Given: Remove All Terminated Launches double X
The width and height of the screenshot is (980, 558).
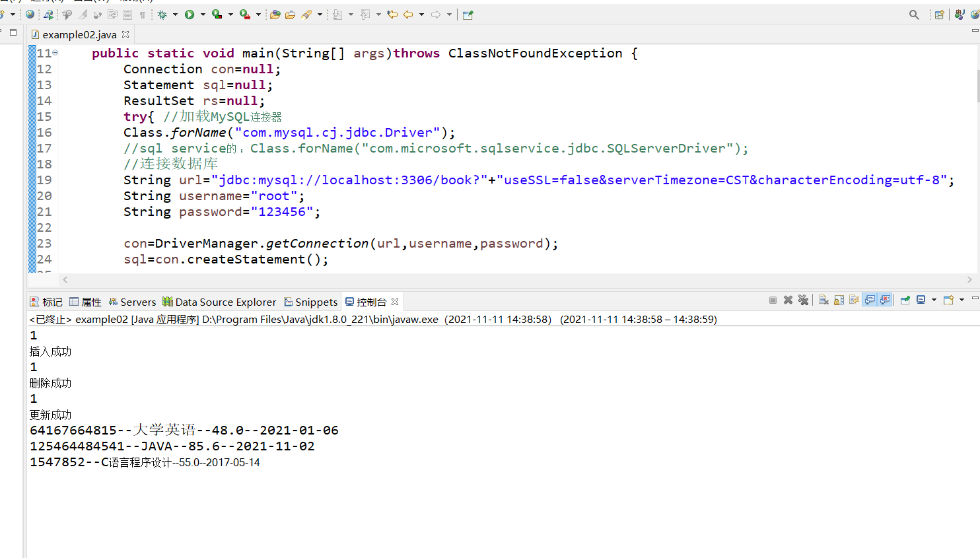Looking at the screenshot, I should pyautogui.click(x=803, y=300).
